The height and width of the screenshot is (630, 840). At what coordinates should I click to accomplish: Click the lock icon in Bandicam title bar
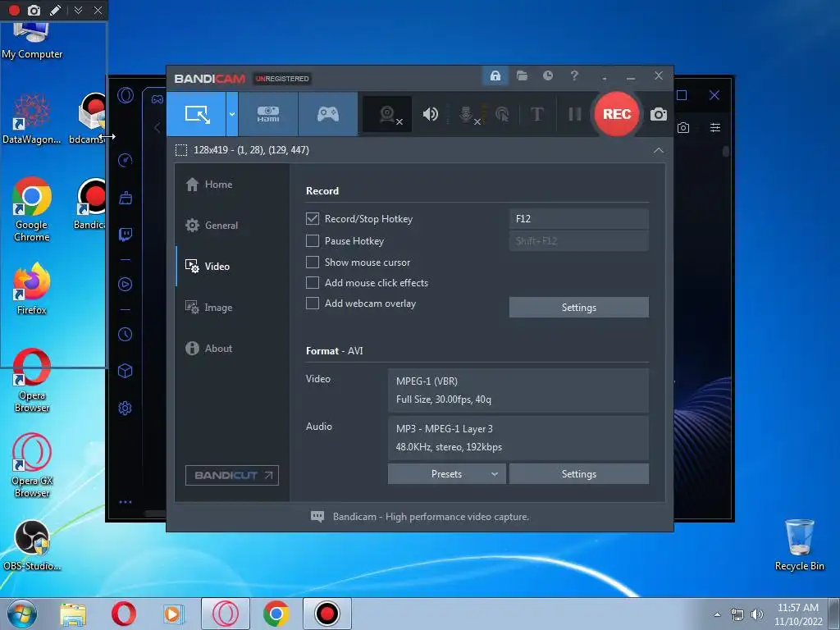click(x=495, y=75)
